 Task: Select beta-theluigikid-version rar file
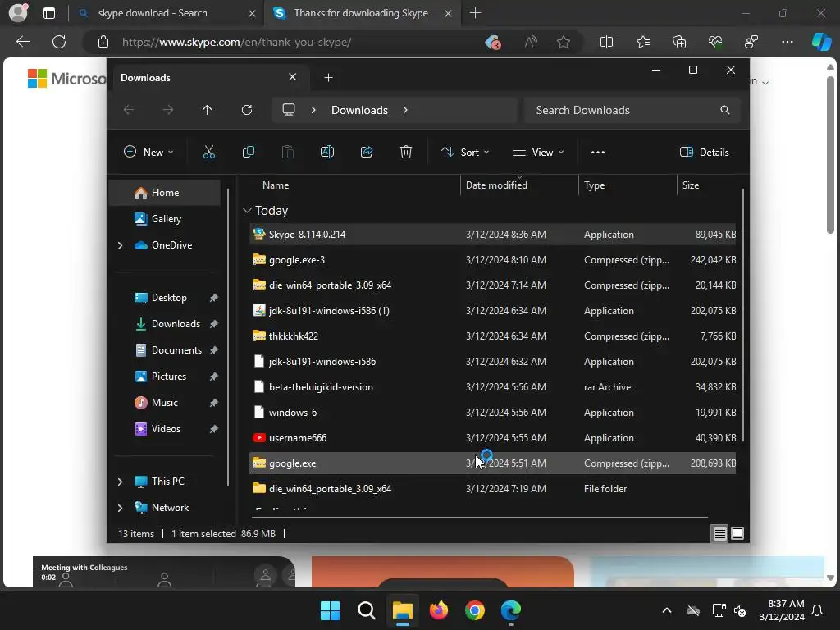[x=492, y=387]
